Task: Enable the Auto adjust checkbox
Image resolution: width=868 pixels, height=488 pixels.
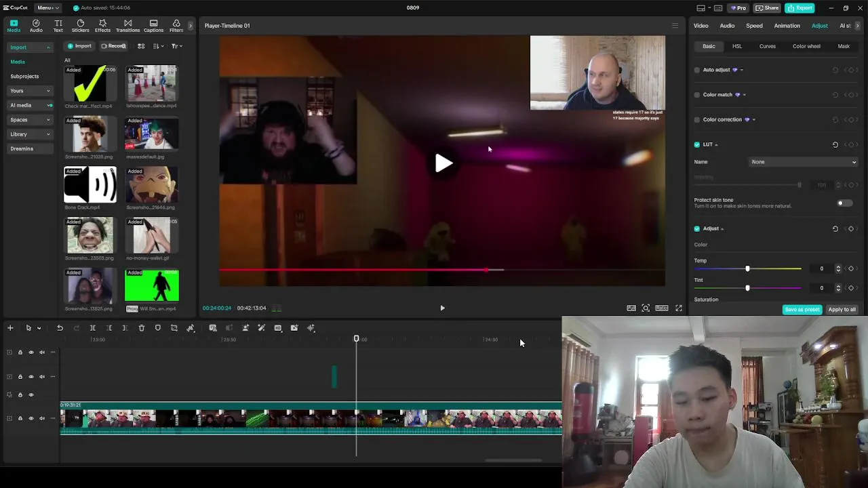Action: [697, 70]
